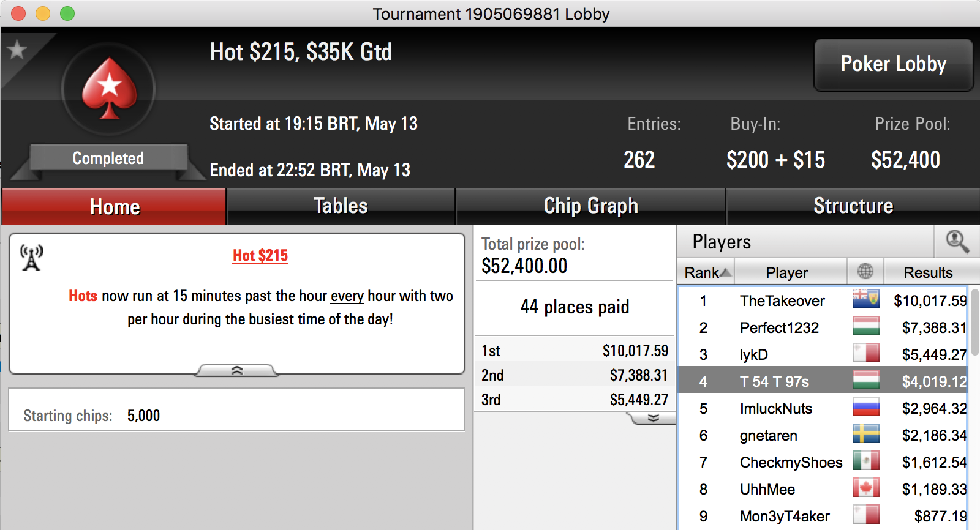
Task: Return to the Poker Lobby
Action: pos(893,64)
